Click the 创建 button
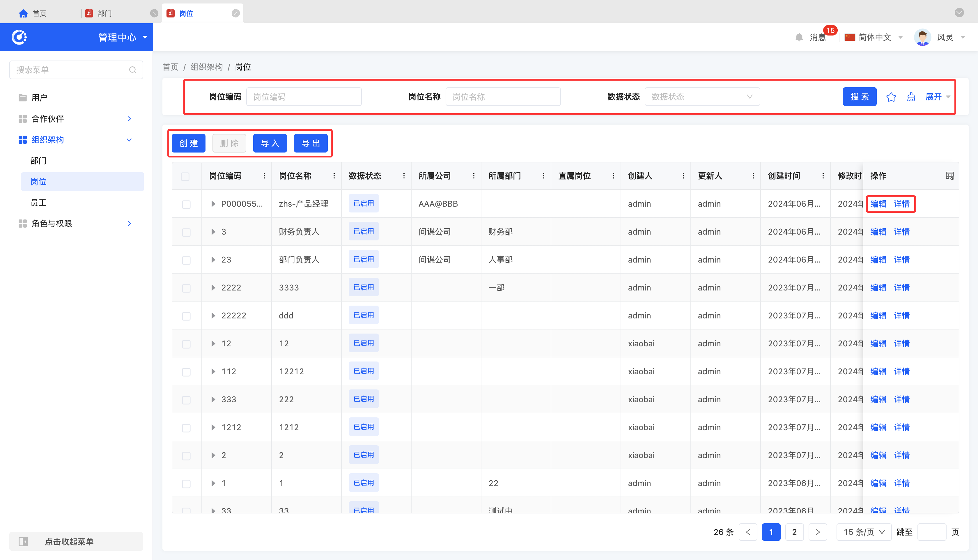Viewport: 978px width, 560px height. pos(188,143)
